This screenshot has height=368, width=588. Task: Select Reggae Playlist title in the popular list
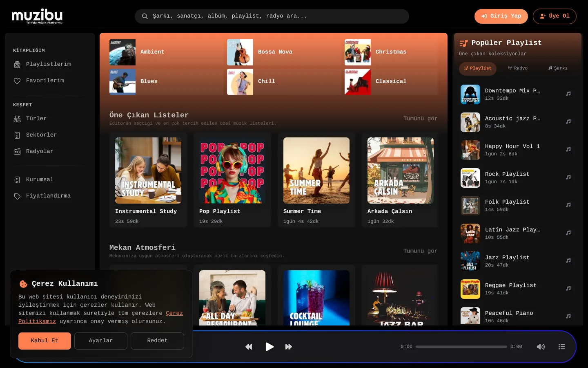click(511, 285)
